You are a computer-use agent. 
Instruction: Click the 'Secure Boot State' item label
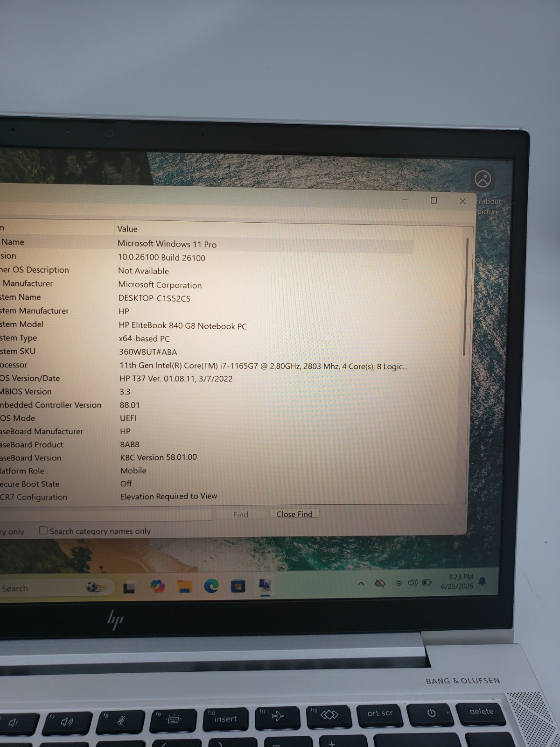tap(30, 484)
